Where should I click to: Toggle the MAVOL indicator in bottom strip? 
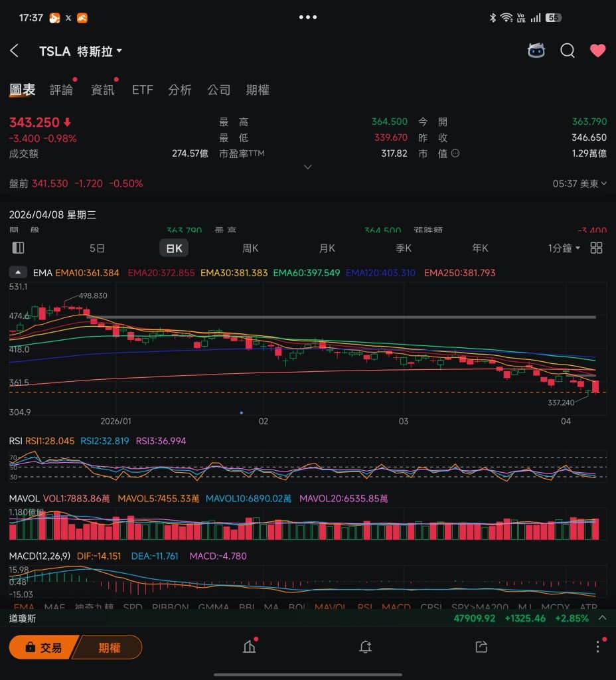pos(331,607)
